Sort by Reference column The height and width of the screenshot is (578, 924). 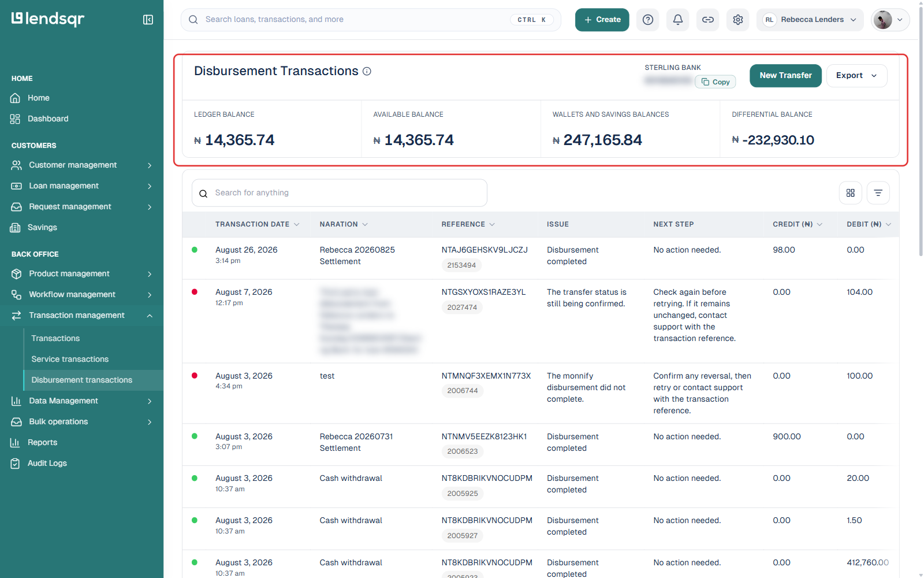(x=468, y=224)
